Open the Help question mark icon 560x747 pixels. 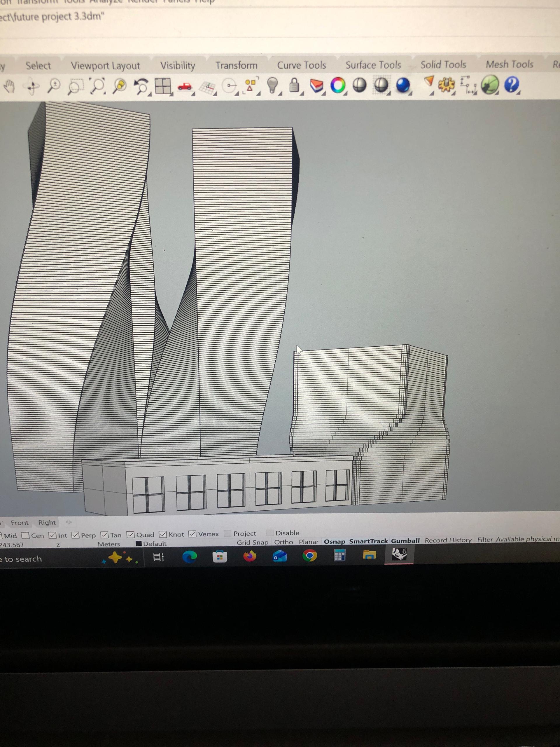click(x=511, y=84)
